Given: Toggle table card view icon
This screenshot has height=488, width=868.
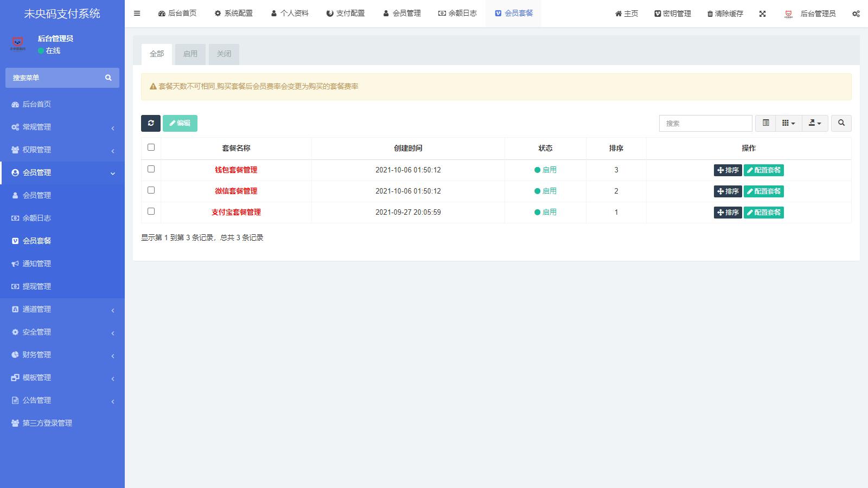Looking at the screenshot, I should [765, 123].
